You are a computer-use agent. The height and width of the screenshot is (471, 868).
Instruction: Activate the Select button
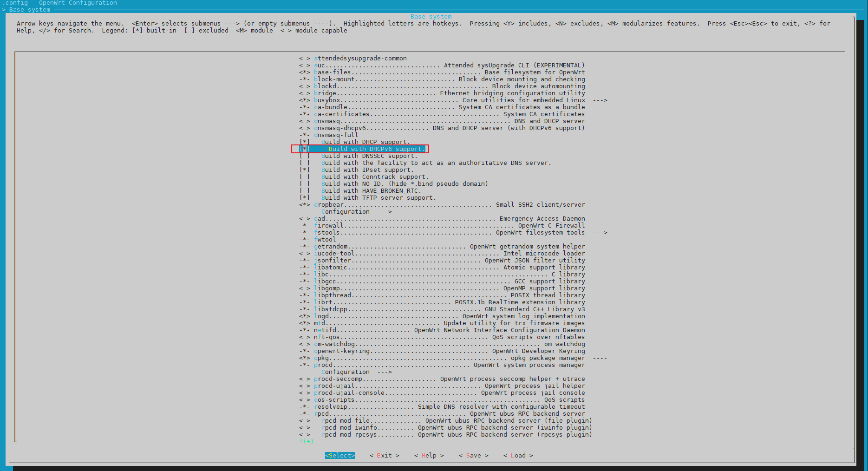tap(339, 455)
